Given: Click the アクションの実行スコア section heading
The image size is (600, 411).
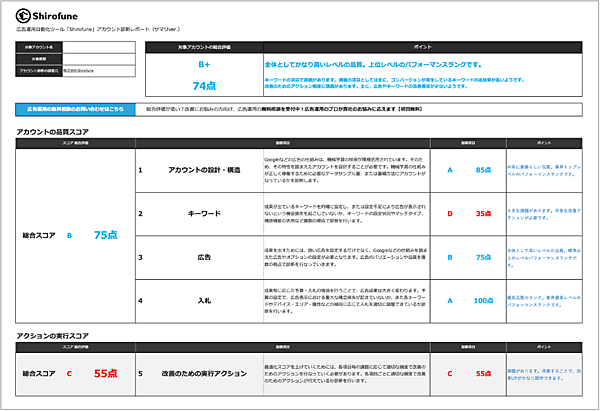Looking at the screenshot, I should click(60, 334).
